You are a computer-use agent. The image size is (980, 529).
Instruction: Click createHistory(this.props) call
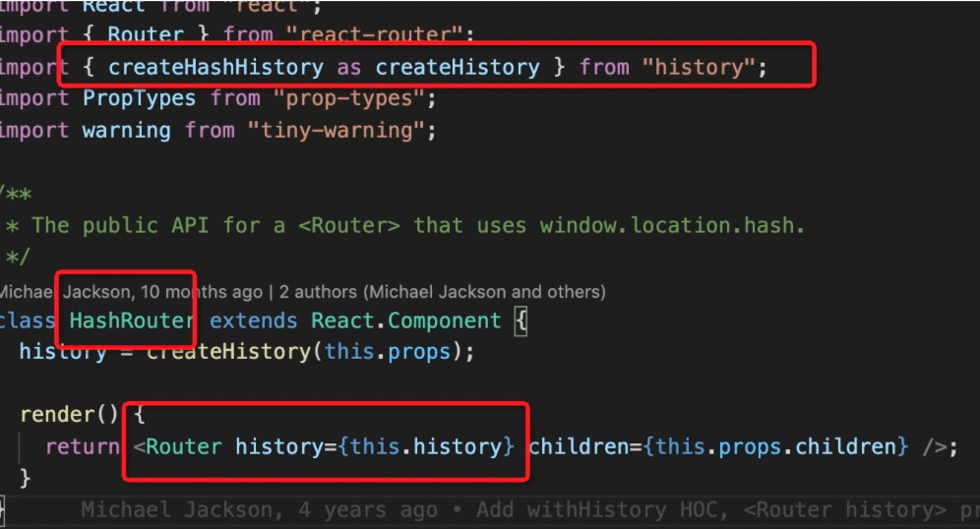(x=304, y=351)
